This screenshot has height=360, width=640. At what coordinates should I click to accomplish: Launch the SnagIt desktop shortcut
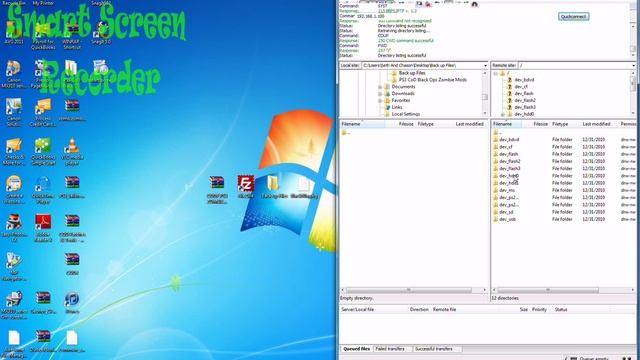[x=101, y=33]
